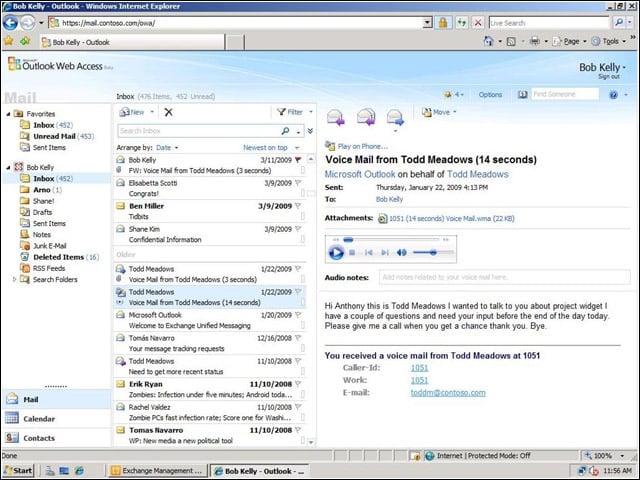640x480 pixels.
Task: Click the Sign out link
Action: point(609,77)
